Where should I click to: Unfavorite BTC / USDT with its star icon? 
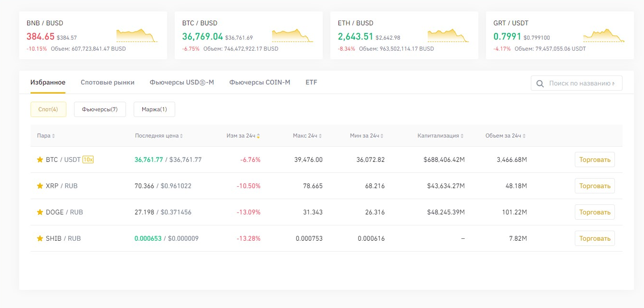click(x=40, y=159)
